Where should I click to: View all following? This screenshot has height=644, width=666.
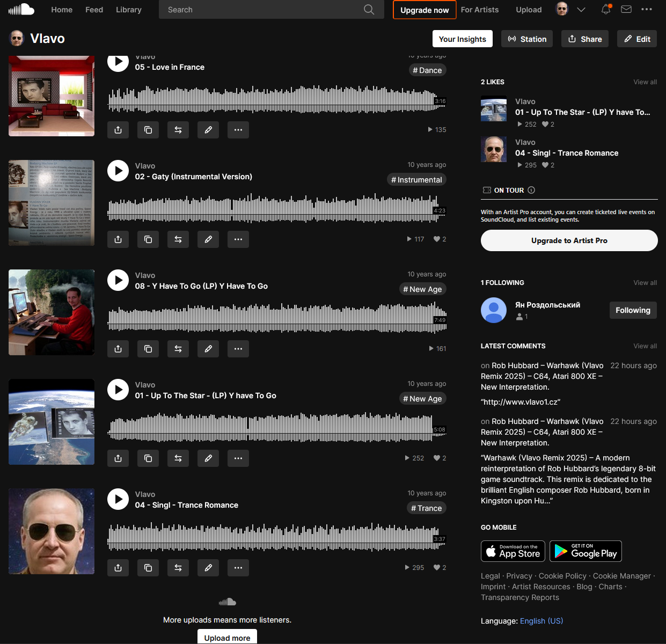[x=645, y=283]
